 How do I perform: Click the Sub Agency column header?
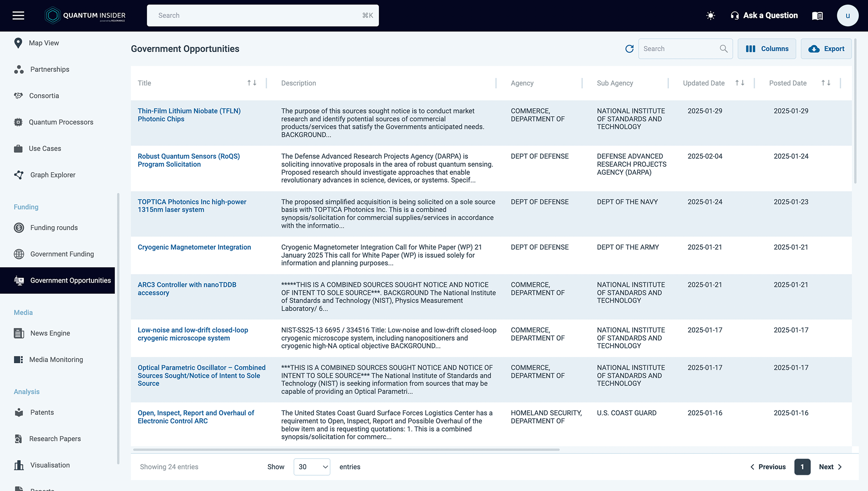[x=615, y=83]
